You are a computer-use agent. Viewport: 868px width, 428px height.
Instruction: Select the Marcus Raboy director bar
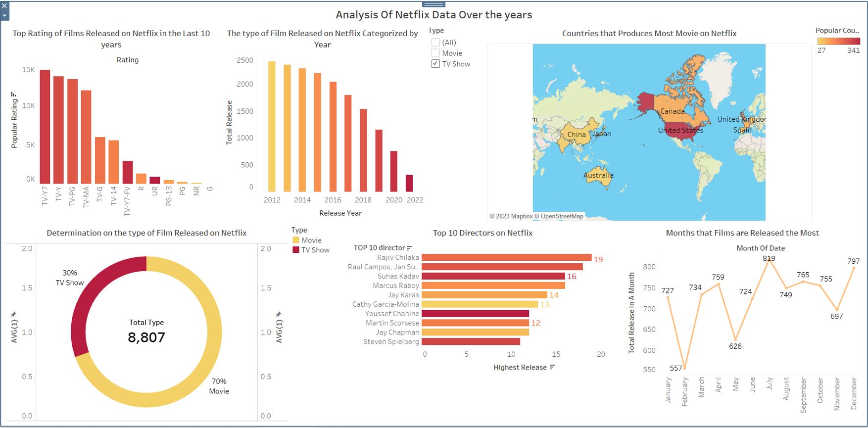(x=493, y=285)
